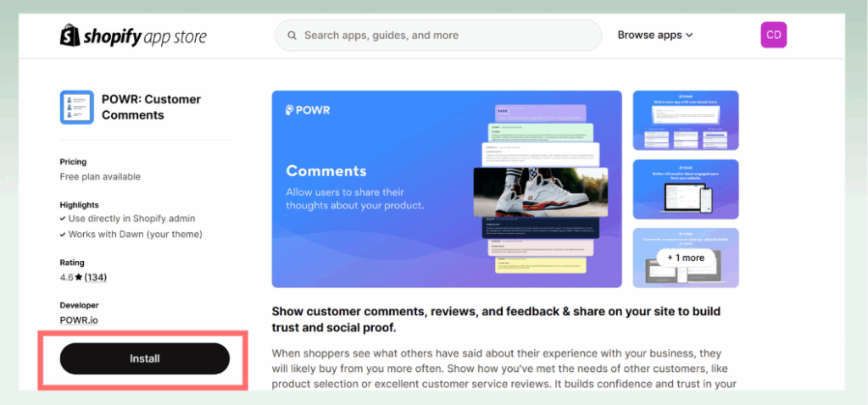This screenshot has height=405, width=868.
Task: Open the main Comments banner image
Action: (447, 189)
